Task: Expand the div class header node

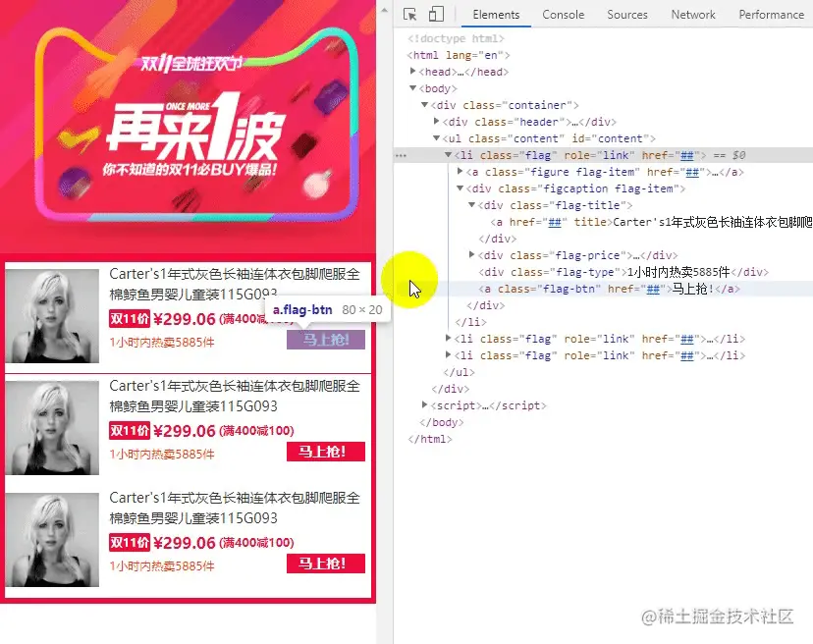Action: pos(436,122)
